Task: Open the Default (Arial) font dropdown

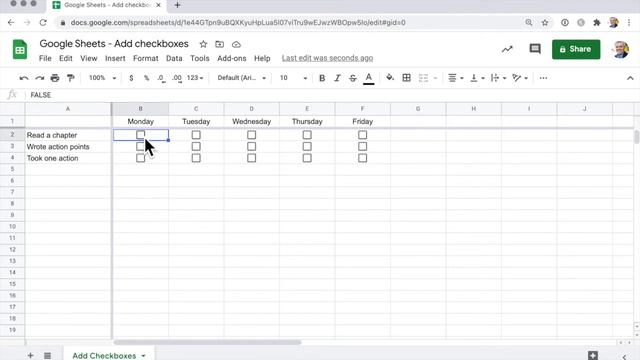Action: 242,78
